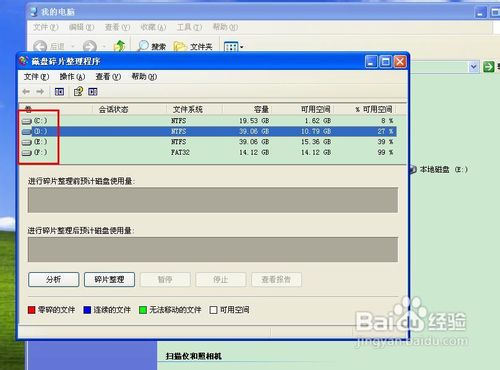Click Forward button in My Computer window
This screenshot has height=370, width=500.
(x=90, y=47)
